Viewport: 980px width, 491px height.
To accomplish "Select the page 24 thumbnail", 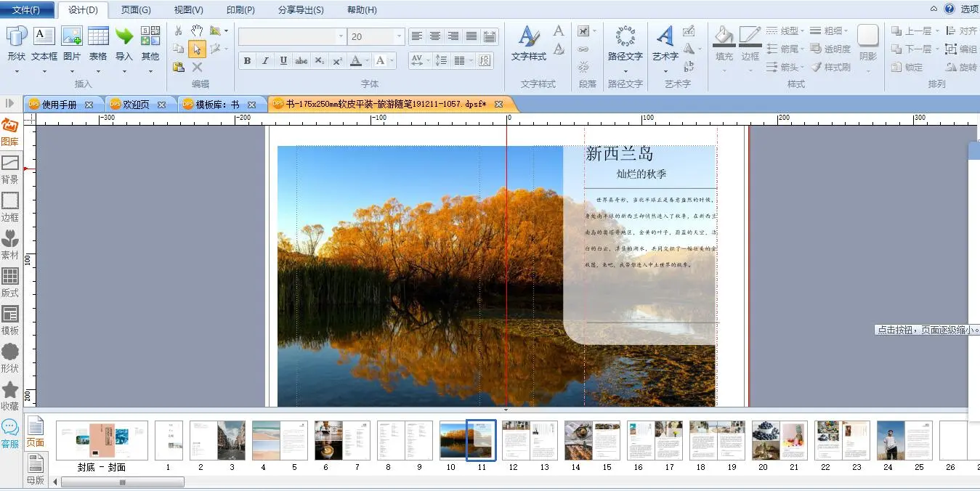I will [x=891, y=440].
